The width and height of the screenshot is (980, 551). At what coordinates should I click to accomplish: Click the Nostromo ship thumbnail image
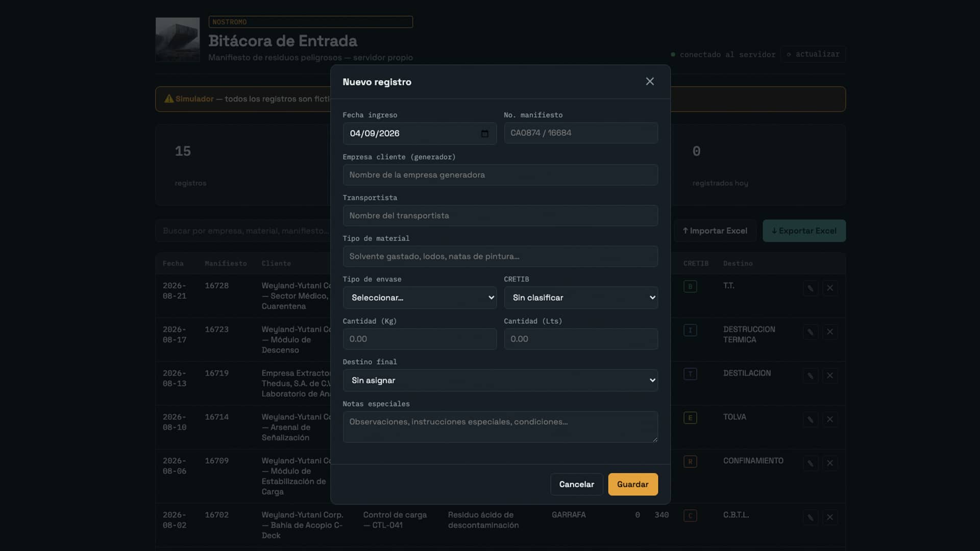click(x=178, y=40)
